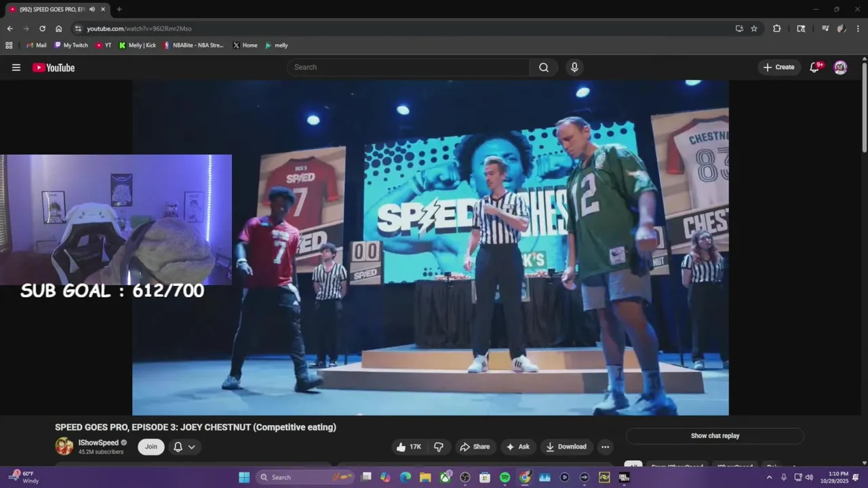This screenshot has width=868, height=488.
Task: Open the My Twitch bookmark
Action: (x=71, y=45)
